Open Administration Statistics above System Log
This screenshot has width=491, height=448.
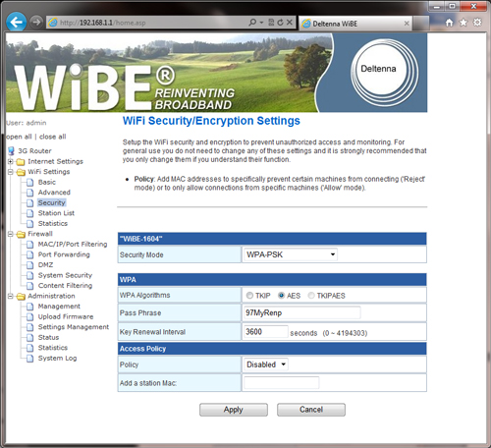tap(53, 348)
